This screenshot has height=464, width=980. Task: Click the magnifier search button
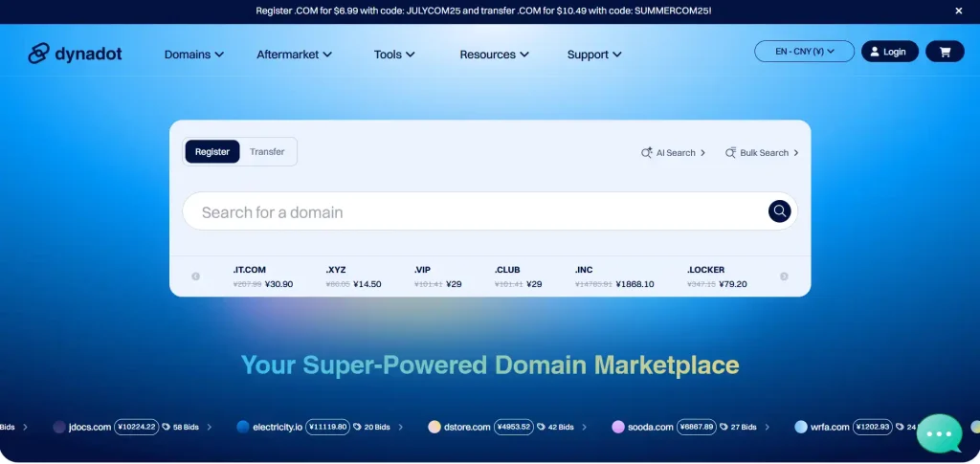pos(779,211)
